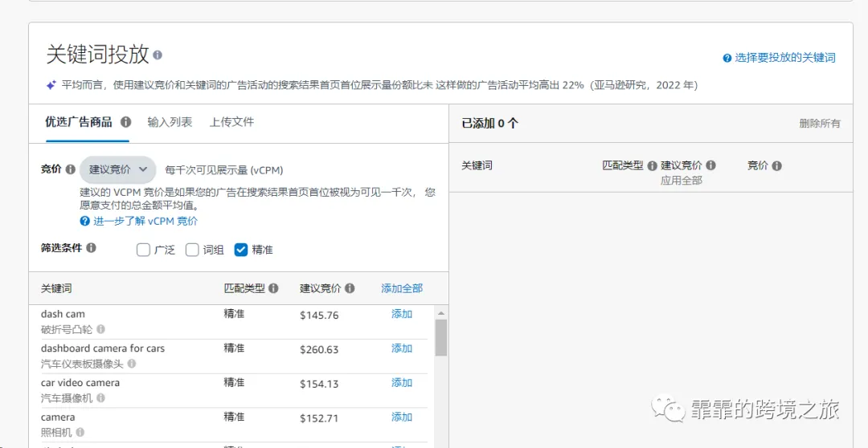868x448 pixels.
Task: Add the camera keyword
Action: click(402, 417)
